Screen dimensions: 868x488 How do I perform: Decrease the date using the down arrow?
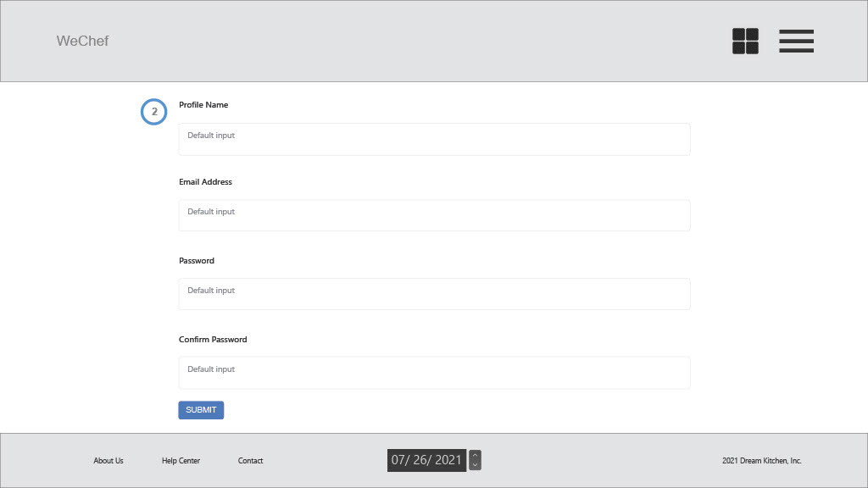pyautogui.click(x=475, y=465)
